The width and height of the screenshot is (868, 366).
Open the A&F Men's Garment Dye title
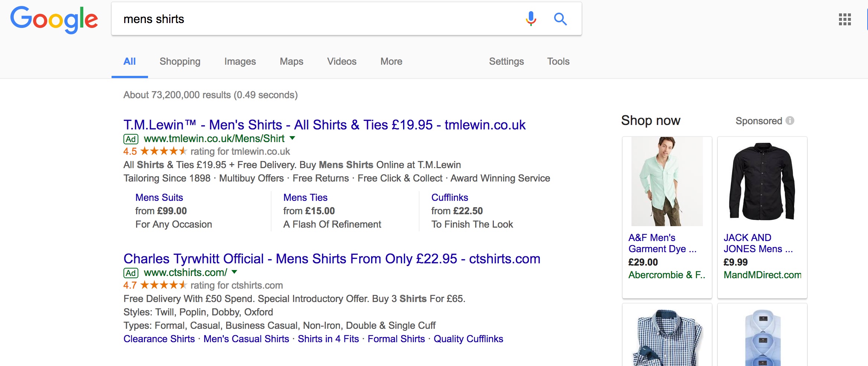coord(662,243)
